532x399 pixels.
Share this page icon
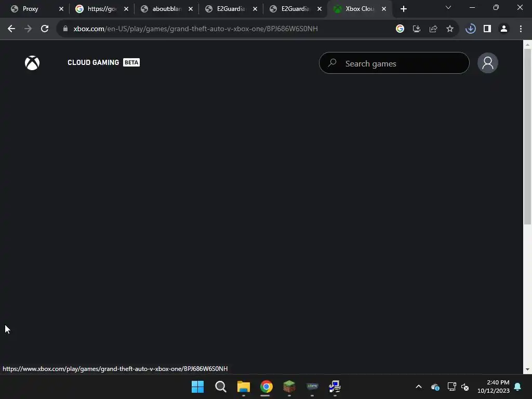pos(433,29)
